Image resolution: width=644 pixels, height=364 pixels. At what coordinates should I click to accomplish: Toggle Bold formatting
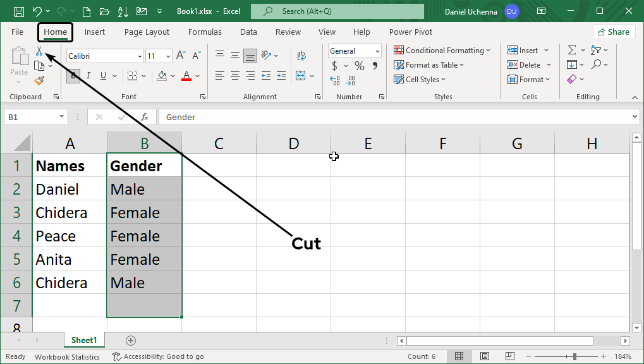(74, 76)
